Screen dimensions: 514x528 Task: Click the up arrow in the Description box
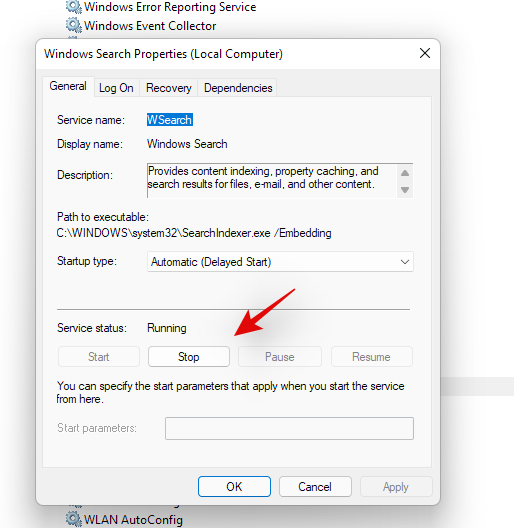pyautogui.click(x=405, y=173)
